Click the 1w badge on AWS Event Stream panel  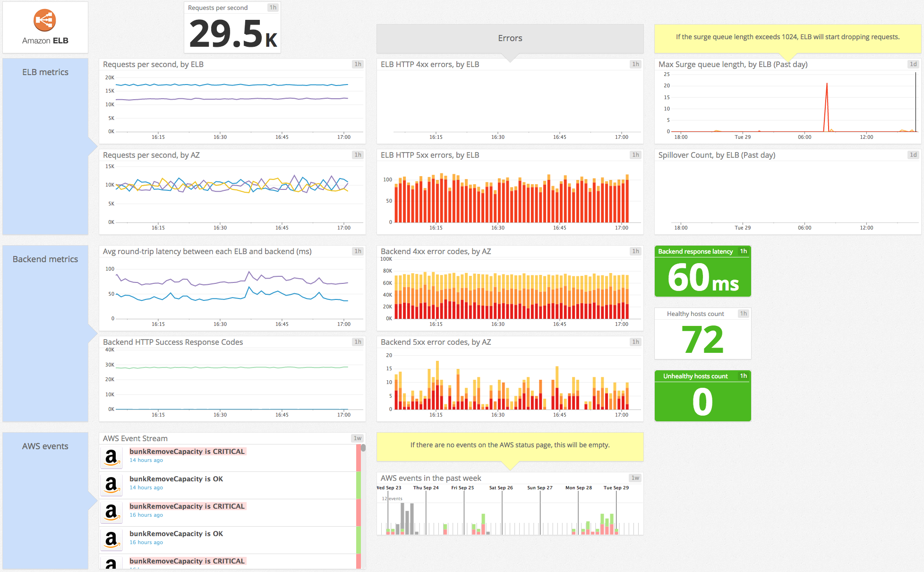(358, 438)
